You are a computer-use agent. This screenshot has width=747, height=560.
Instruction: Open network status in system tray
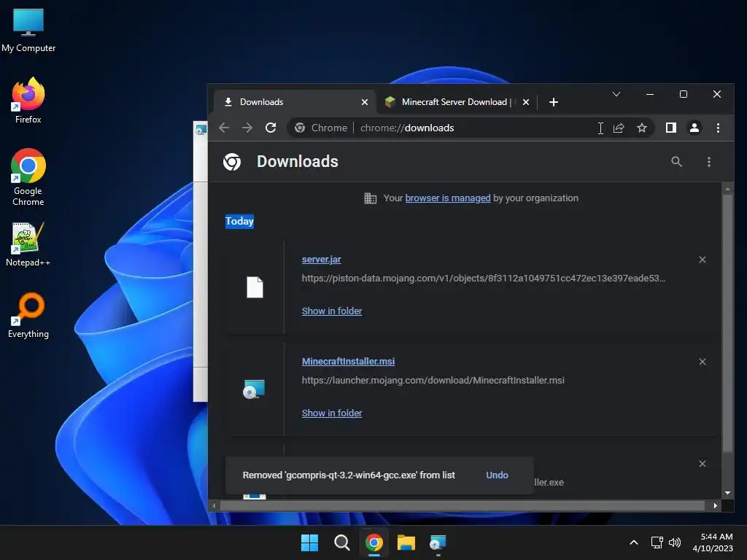[657, 542]
